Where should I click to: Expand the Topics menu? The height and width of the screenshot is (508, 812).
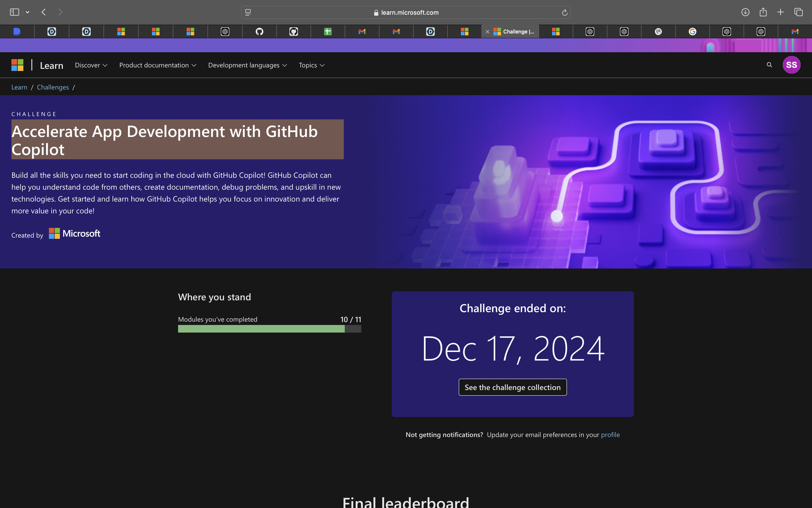(x=312, y=65)
